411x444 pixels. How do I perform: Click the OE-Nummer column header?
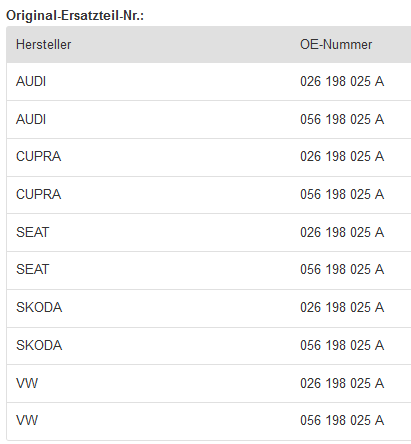pos(336,44)
